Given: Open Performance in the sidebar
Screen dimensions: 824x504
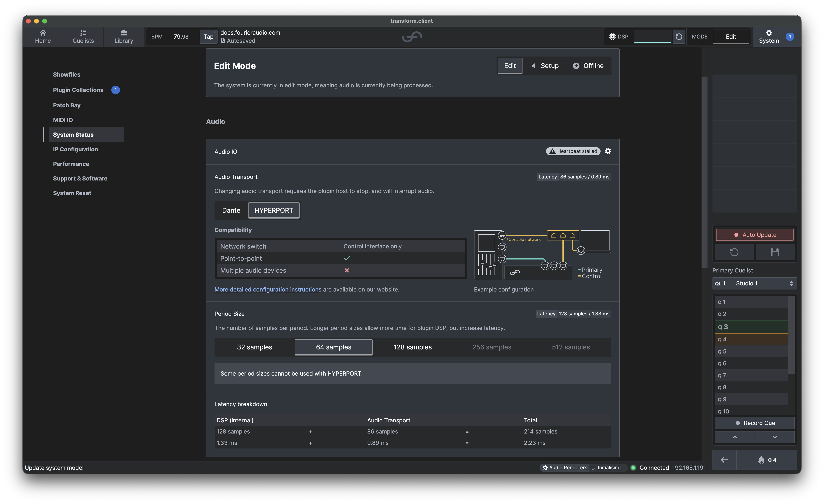Looking at the screenshot, I should pyautogui.click(x=71, y=164).
